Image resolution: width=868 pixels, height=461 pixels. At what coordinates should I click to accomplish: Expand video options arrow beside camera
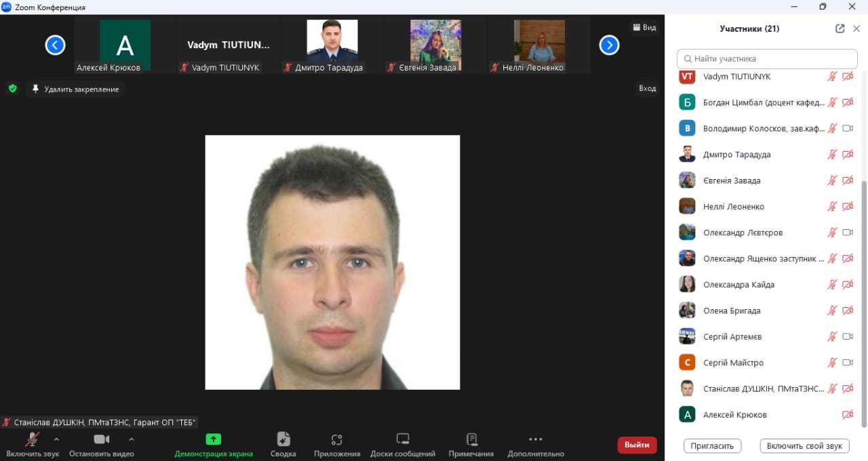[x=132, y=439]
